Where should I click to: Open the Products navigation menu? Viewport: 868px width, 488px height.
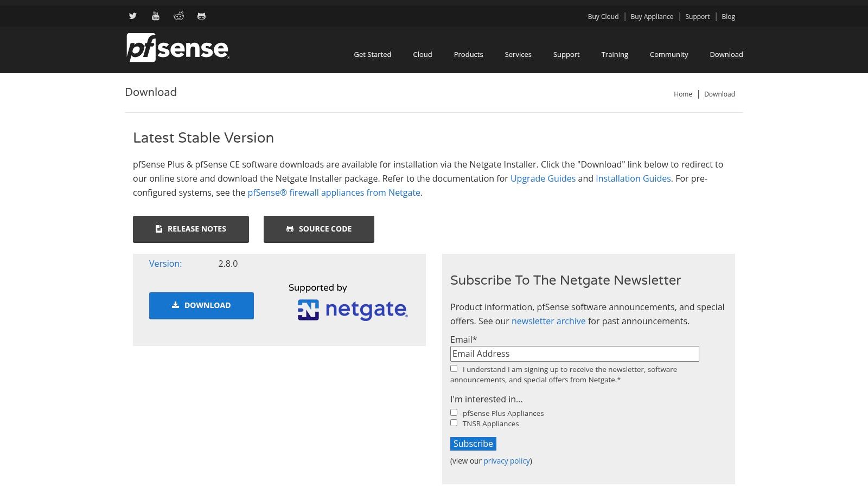pos(468,54)
